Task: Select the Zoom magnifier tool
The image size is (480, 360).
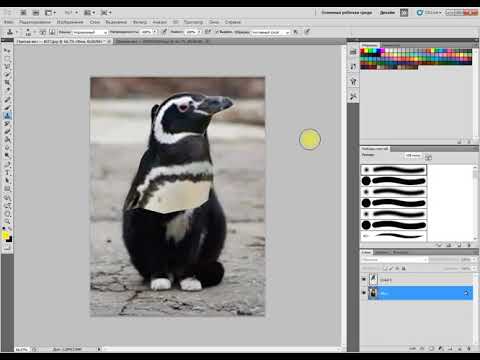Action: (7, 221)
